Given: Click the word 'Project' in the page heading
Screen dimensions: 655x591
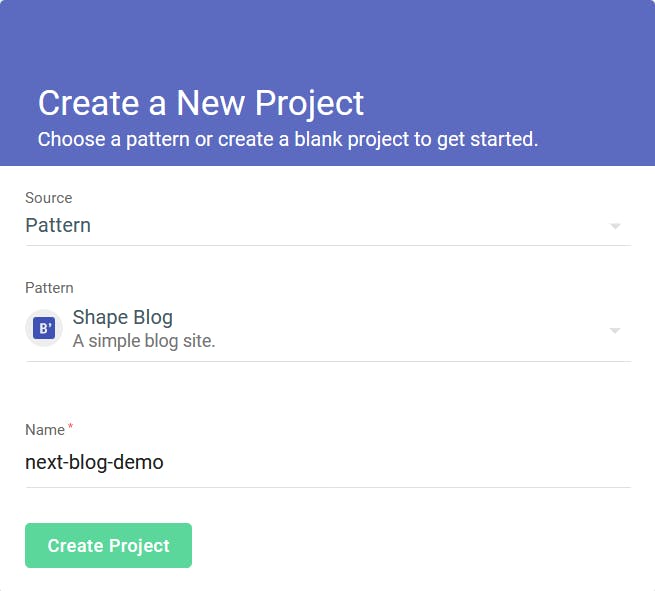Looking at the screenshot, I should [x=310, y=104].
